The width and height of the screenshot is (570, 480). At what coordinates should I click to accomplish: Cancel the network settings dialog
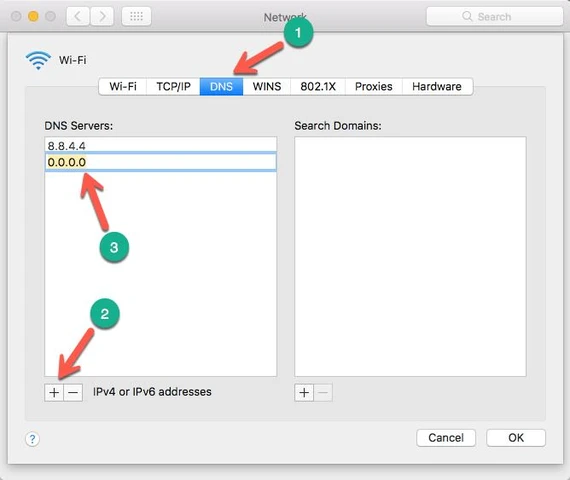click(x=446, y=438)
